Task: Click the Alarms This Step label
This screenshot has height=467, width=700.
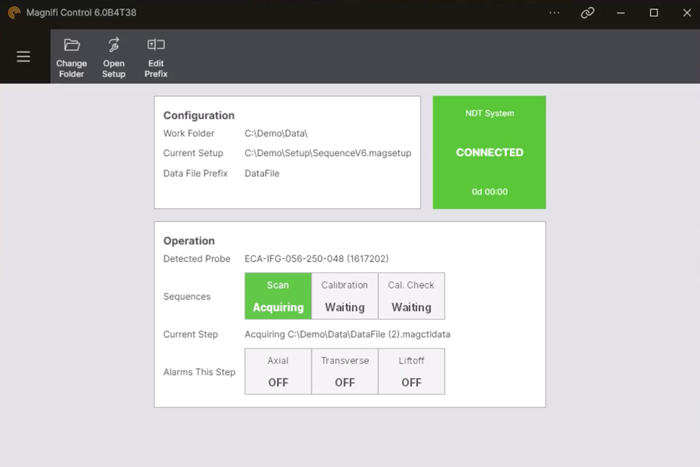Action: [199, 372]
